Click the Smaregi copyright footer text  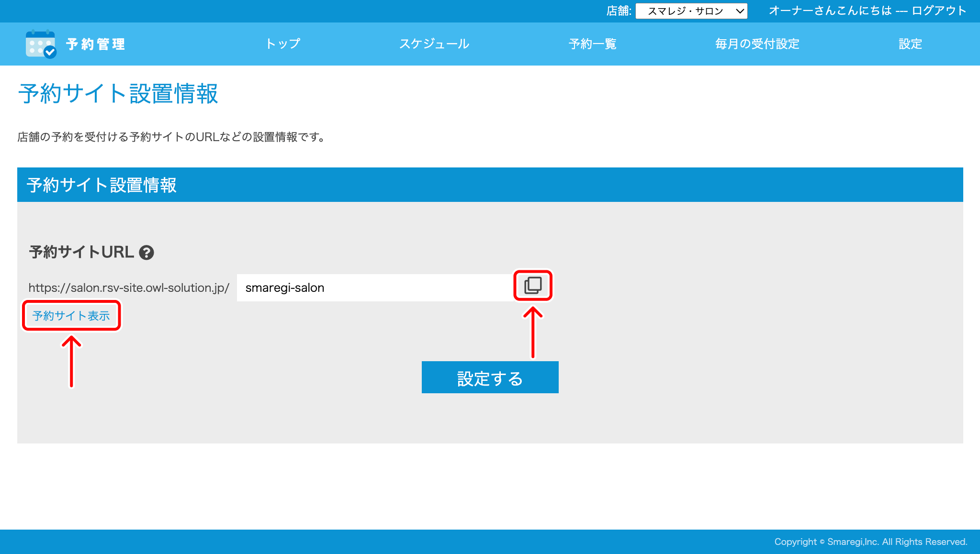point(870,542)
